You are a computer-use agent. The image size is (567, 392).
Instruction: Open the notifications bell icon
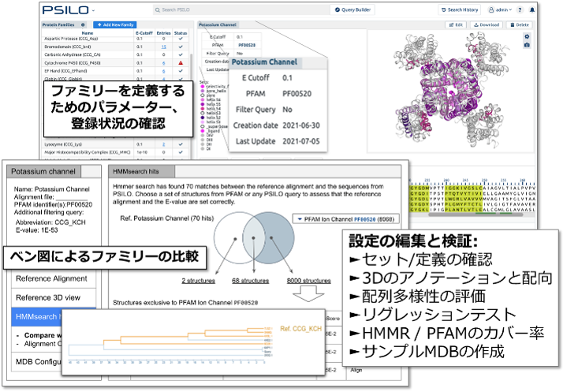pyautogui.click(x=532, y=10)
